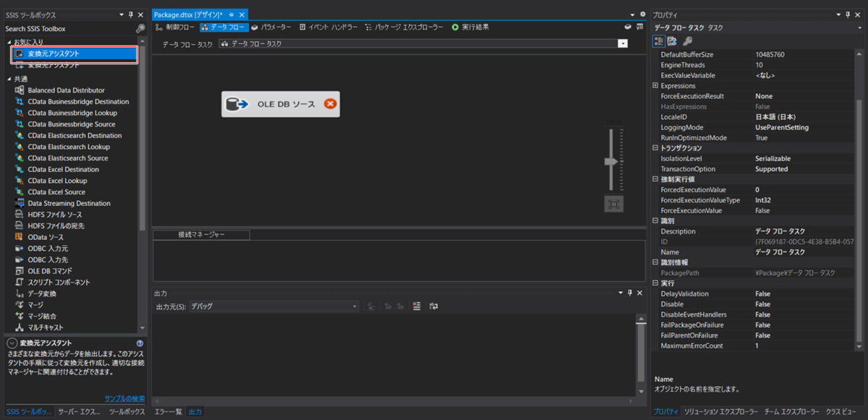Pin the SSIS ツールボックス panel

click(130, 14)
